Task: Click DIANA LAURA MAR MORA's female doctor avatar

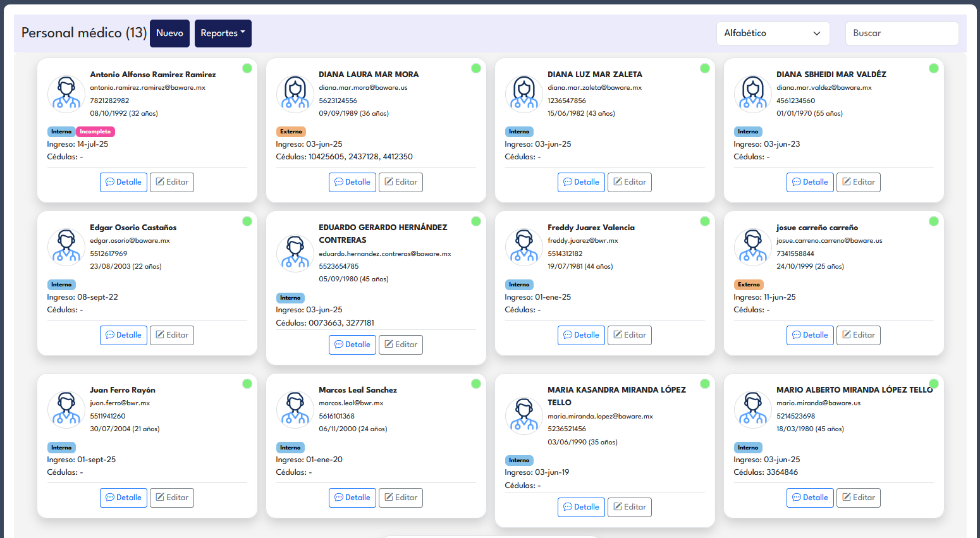Action: (295, 94)
